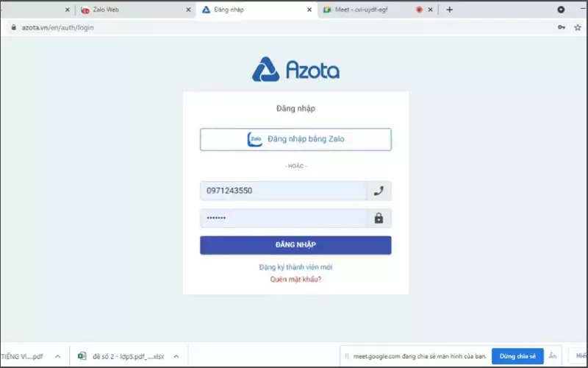Click the 'Đăng nhập' form heading

(295, 108)
